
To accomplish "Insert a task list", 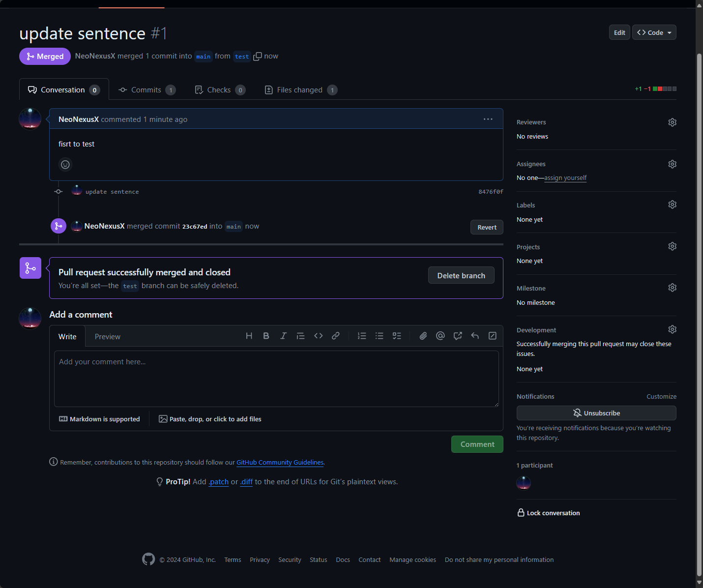I will (397, 336).
